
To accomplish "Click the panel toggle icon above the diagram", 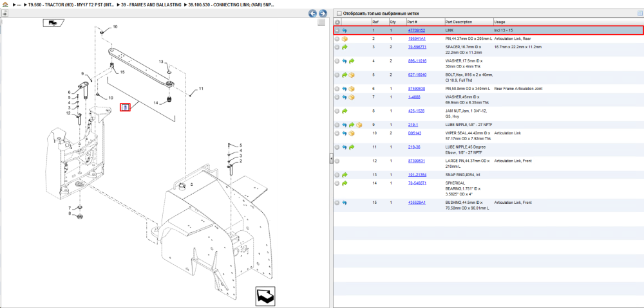I will 5,13.
